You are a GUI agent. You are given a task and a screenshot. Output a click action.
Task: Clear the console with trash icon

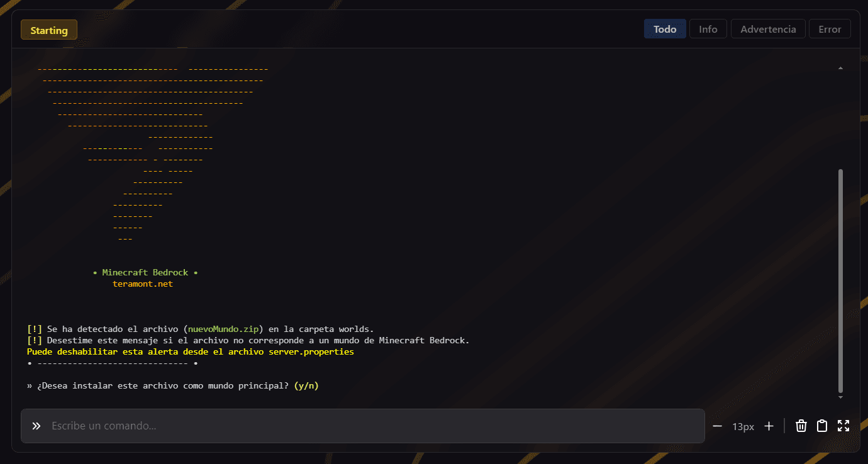tap(801, 426)
